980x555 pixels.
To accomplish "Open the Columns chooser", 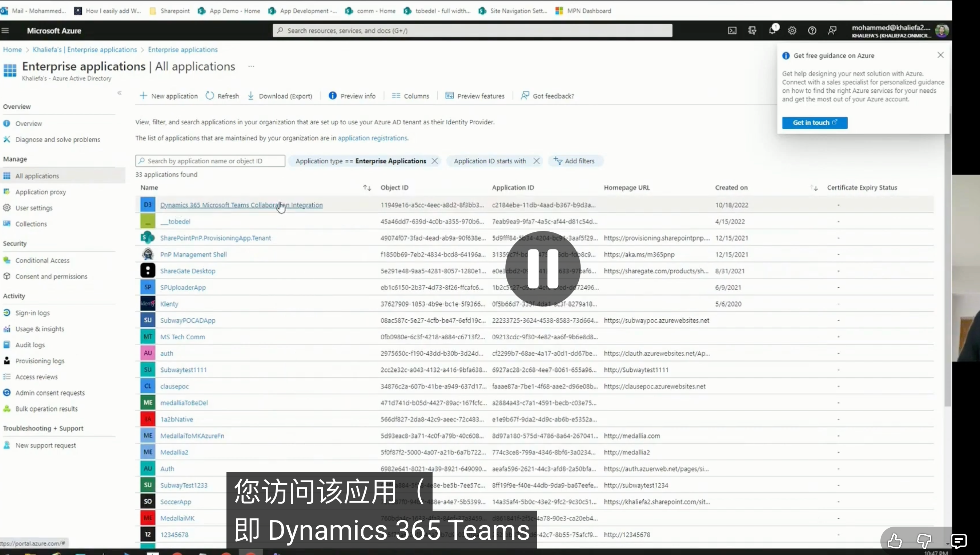I will pos(411,96).
